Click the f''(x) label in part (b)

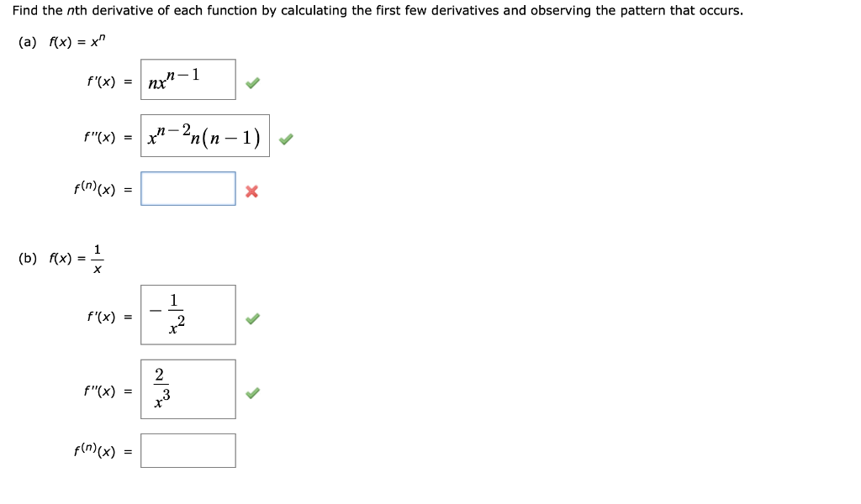tap(102, 390)
